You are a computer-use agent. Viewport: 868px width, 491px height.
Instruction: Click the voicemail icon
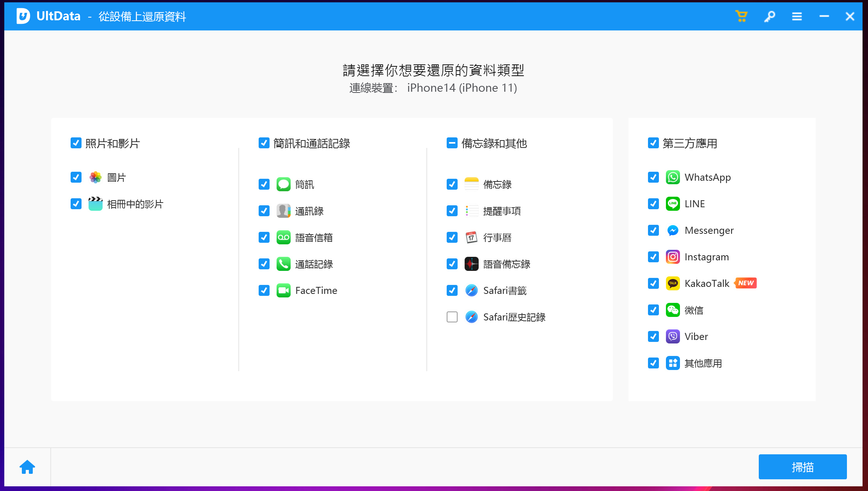[x=284, y=237]
